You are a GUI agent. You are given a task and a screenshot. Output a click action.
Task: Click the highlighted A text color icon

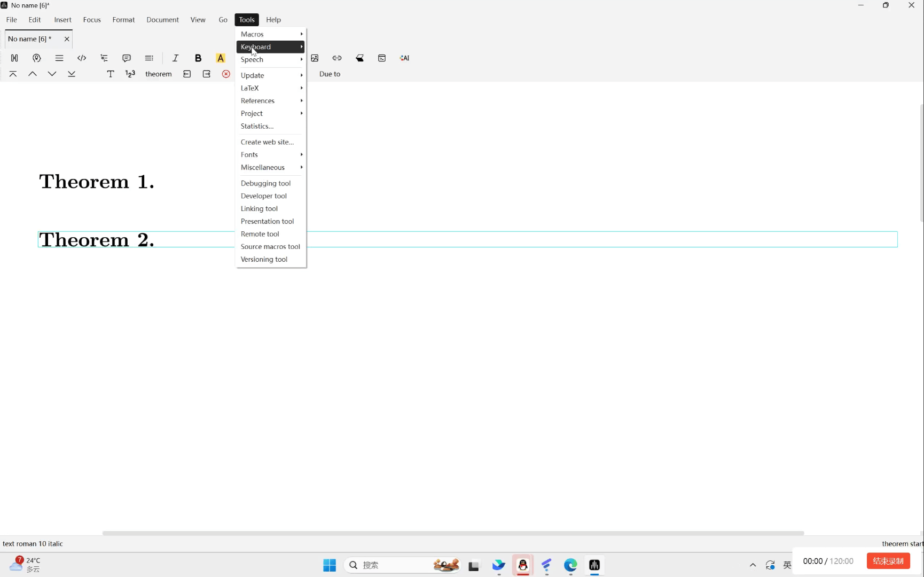point(221,58)
